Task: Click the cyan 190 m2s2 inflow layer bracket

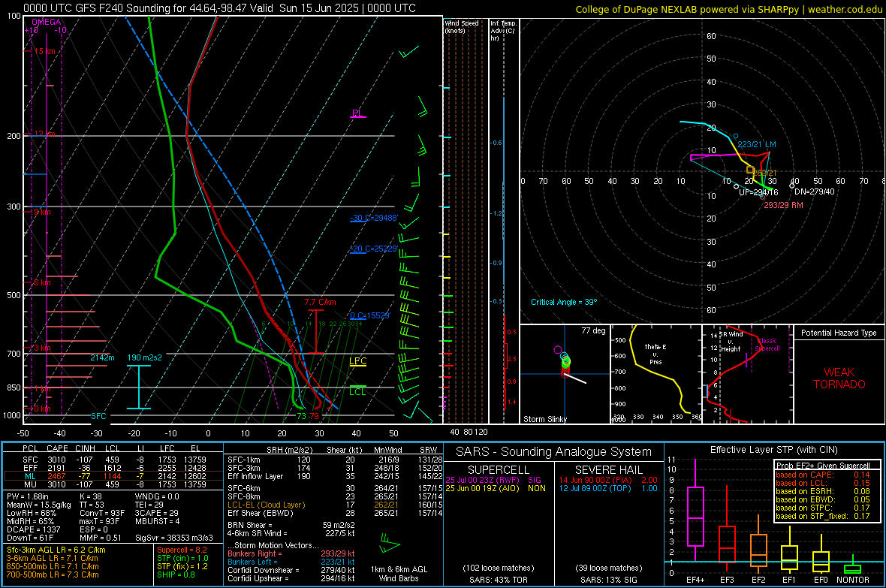Action: pyautogui.click(x=138, y=387)
